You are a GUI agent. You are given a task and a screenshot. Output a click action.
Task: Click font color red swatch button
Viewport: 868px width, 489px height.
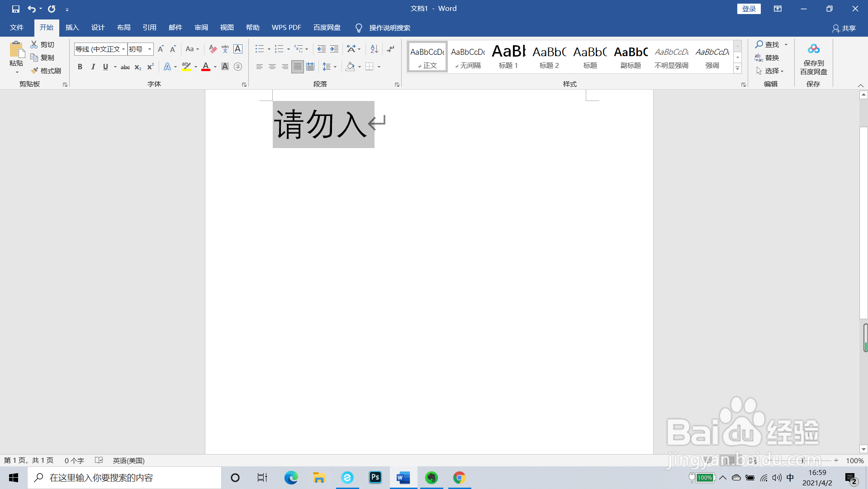pyautogui.click(x=206, y=67)
